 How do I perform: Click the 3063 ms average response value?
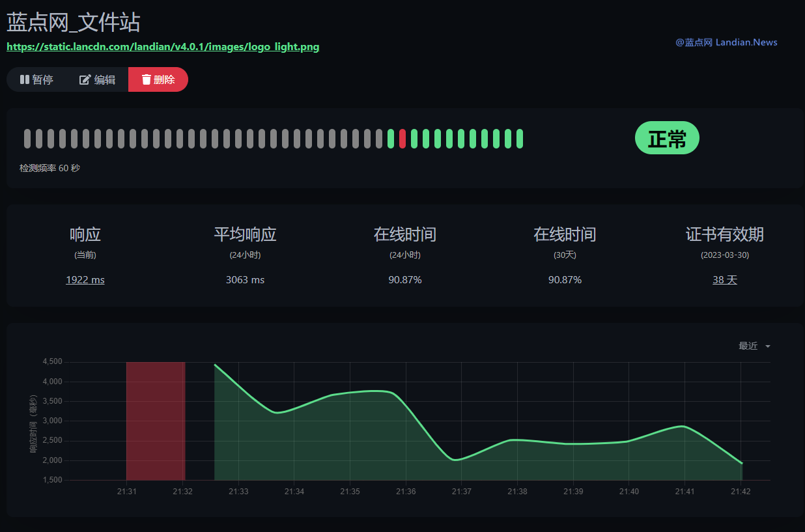tap(245, 279)
